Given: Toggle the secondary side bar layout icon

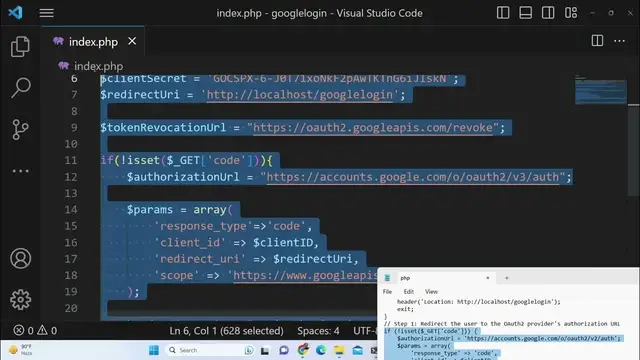Looking at the screenshot, I should coord(548,13).
